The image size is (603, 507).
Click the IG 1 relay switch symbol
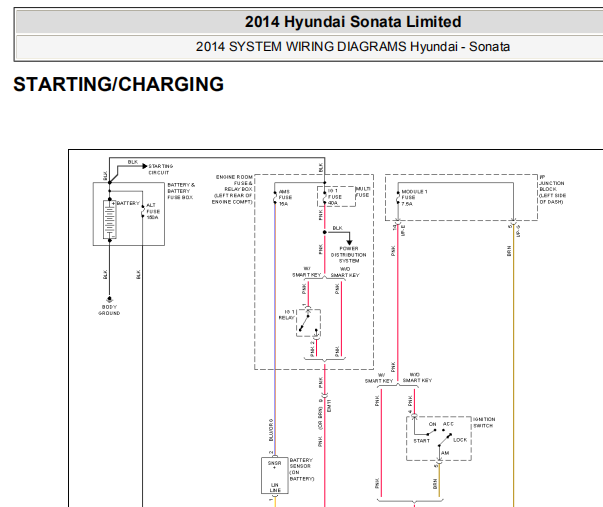pyautogui.click(x=308, y=323)
